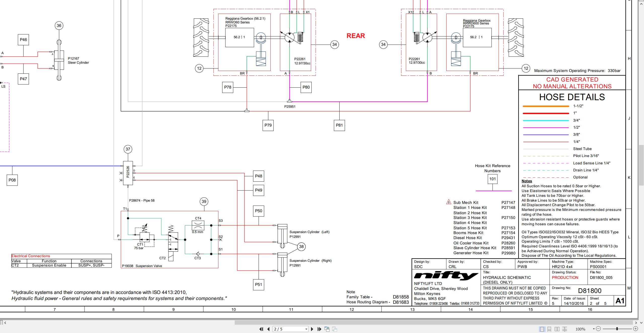
Task: Go to the previous page
Action: point(268,329)
